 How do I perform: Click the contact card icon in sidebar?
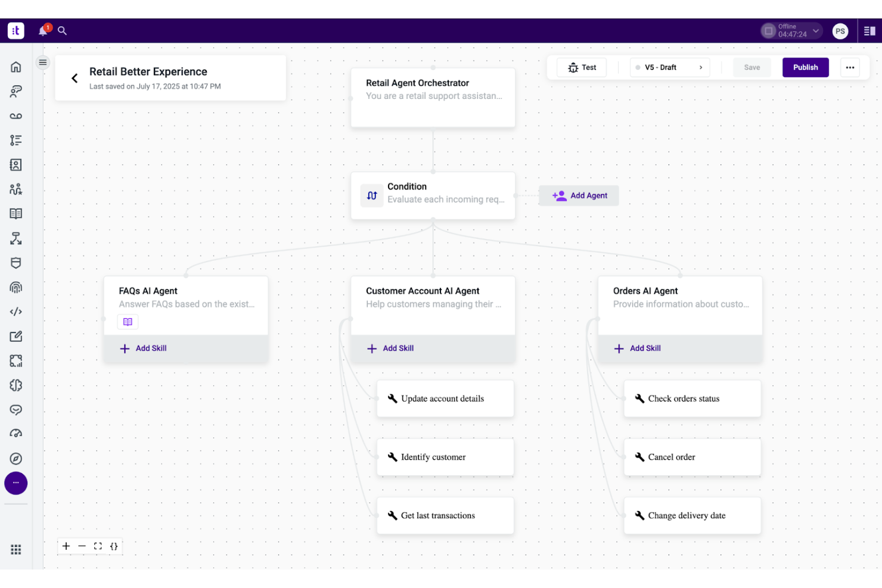pyautogui.click(x=16, y=165)
